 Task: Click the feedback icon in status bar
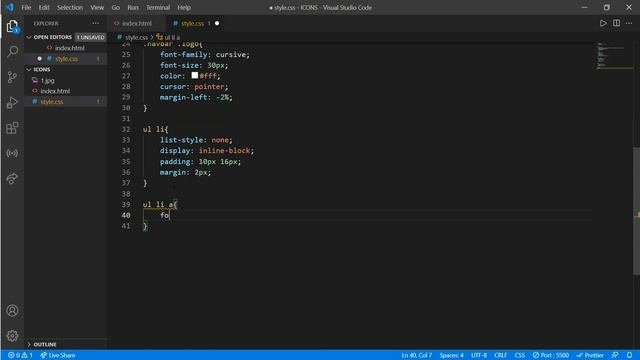(615, 355)
